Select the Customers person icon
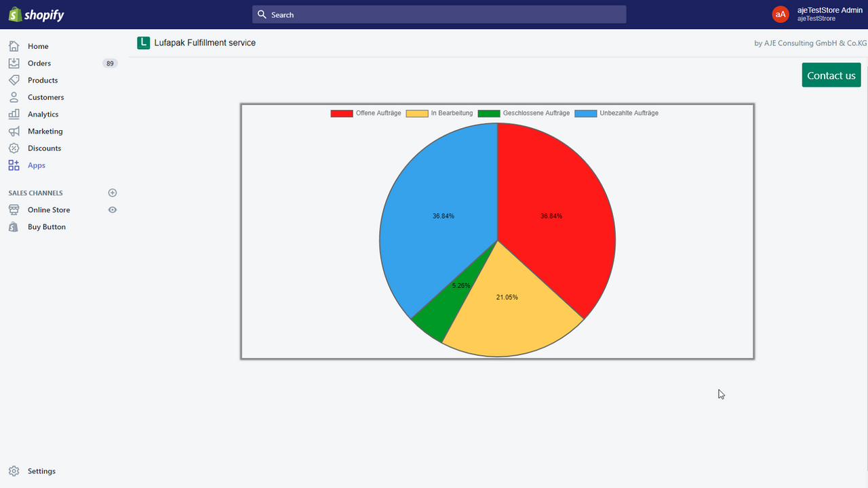This screenshot has height=488, width=868. (14, 97)
